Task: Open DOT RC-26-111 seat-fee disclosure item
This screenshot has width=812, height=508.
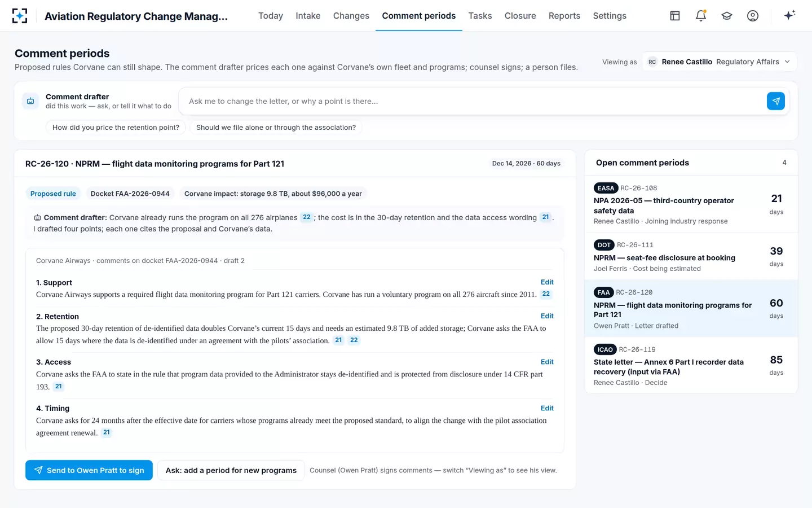Action: pyautogui.click(x=691, y=256)
